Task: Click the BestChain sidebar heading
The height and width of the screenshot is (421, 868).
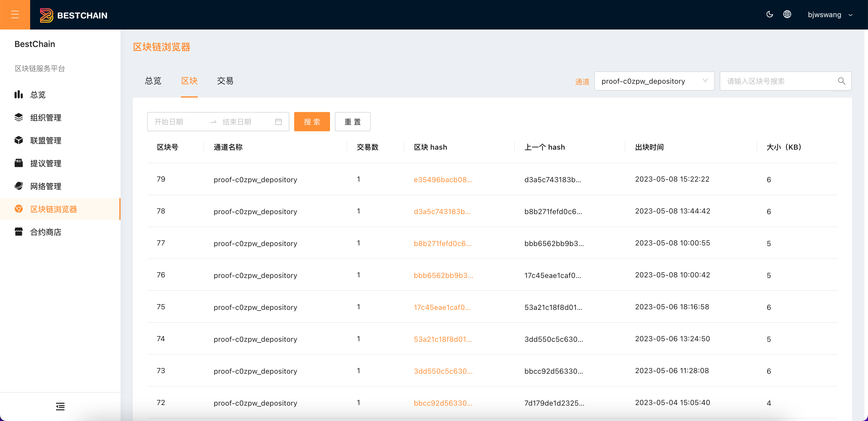Action: 35,44
